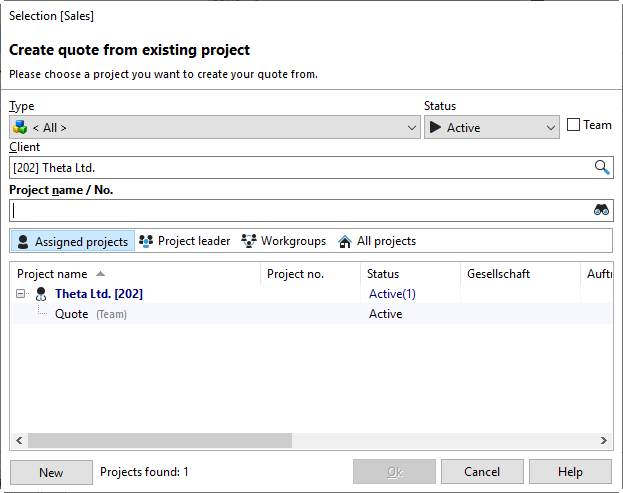Click the binoculars search icon
Viewport: 623px width, 493px height.
(602, 210)
